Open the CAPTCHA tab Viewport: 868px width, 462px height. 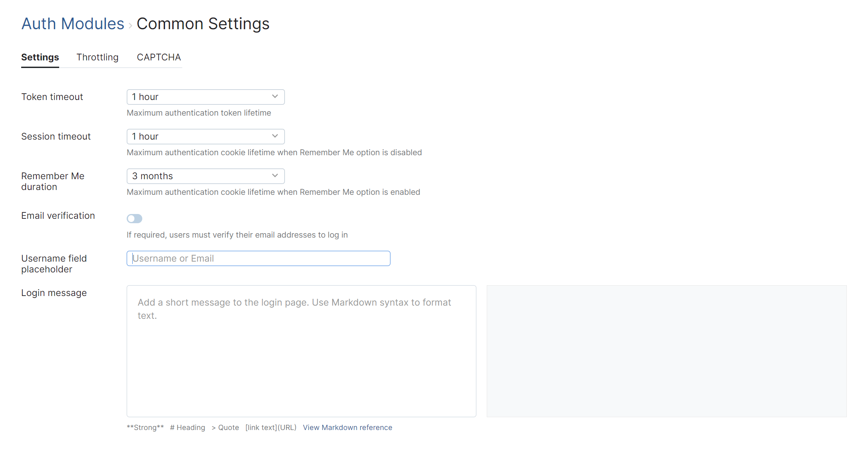pos(159,57)
